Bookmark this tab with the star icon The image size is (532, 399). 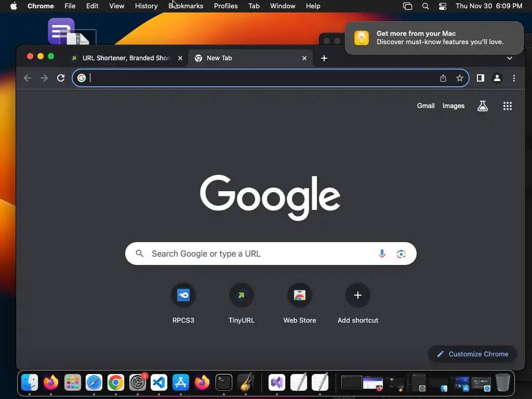pos(460,78)
